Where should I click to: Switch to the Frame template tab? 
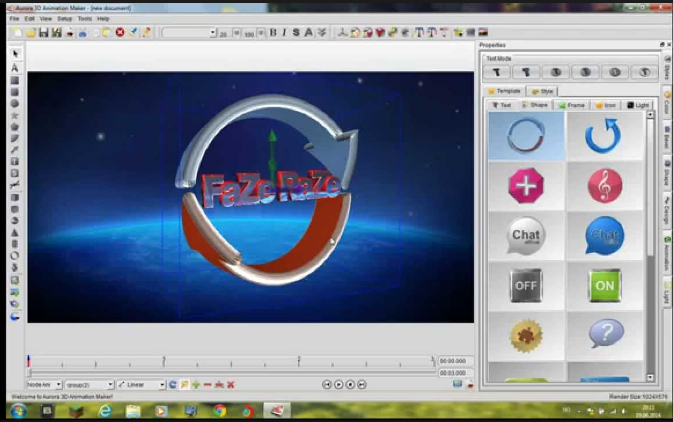(572, 105)
